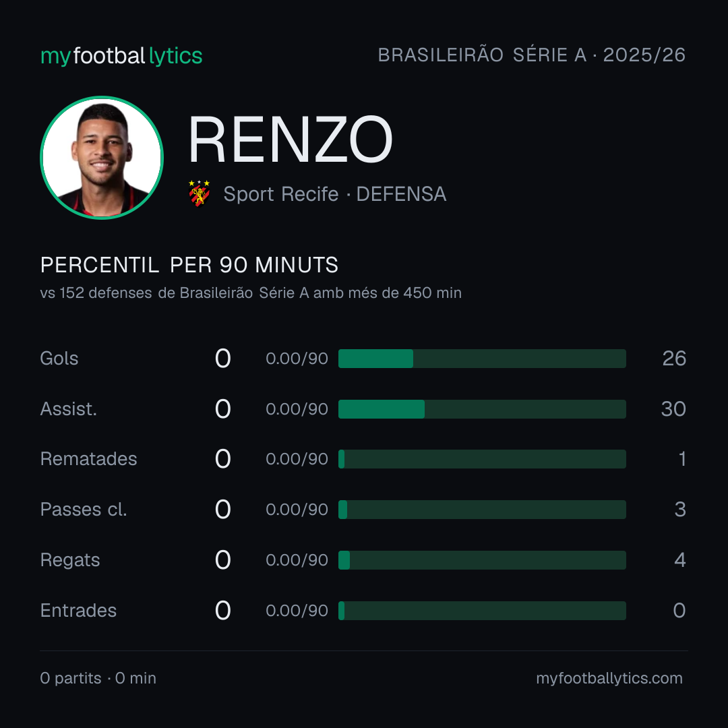The height and width of the screenshot is (728, 728).
Task: Click the RENZO player name heading
Action: (290, 140)
